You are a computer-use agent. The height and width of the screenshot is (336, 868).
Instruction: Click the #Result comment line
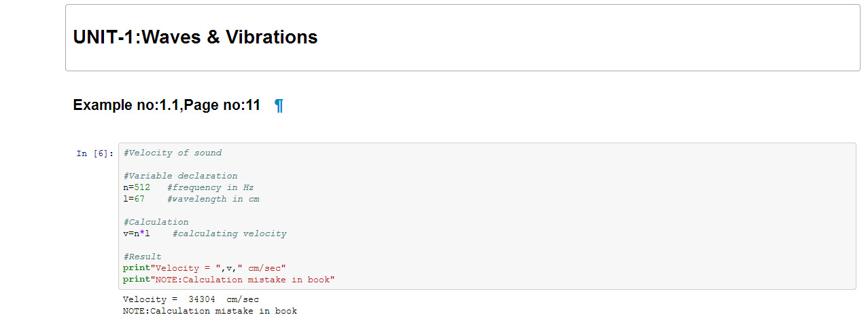point(143,257)
